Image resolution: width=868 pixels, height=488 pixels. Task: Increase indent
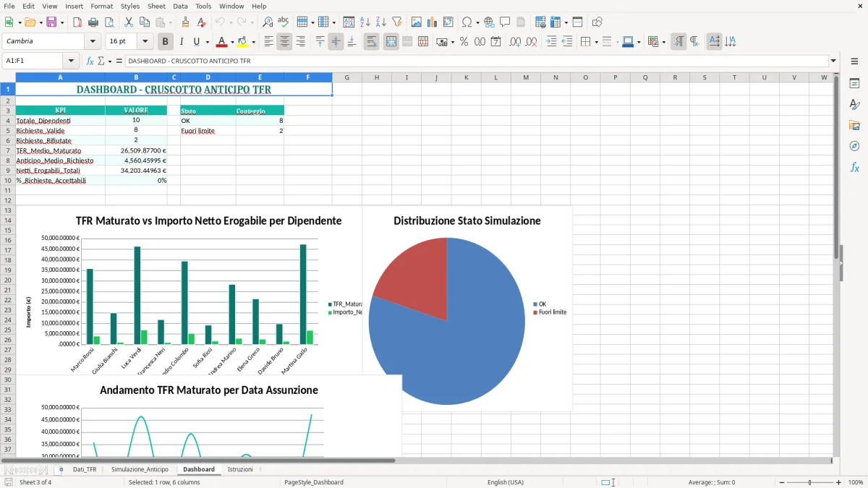point(551,42)
